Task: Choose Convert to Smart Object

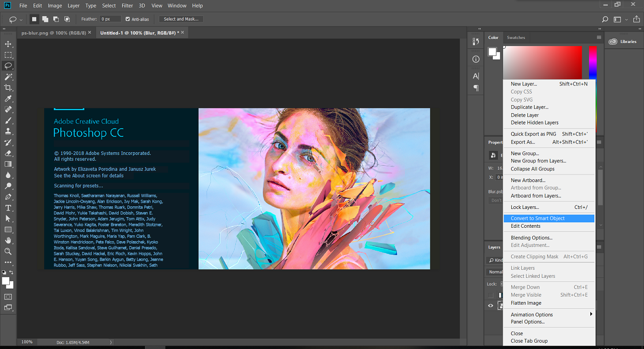Action: point(549,218)
